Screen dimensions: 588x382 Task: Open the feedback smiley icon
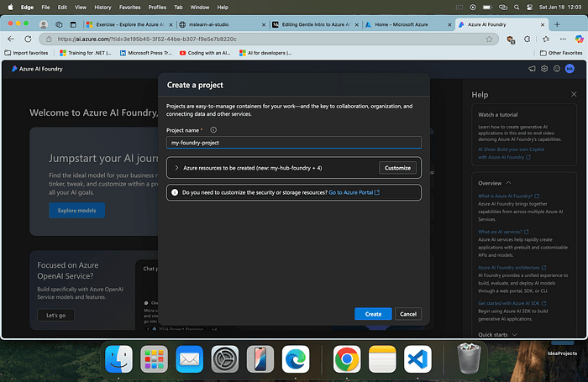(x=557, y=69)
